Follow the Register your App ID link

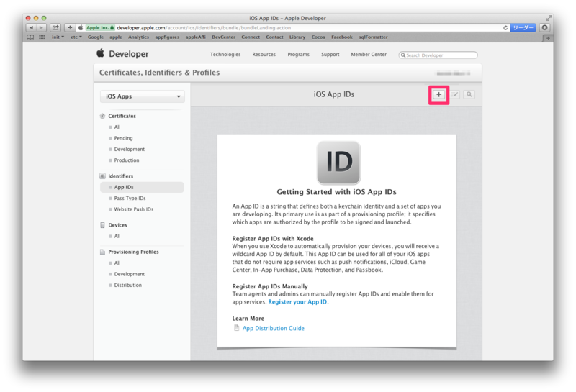[x=297, y=301]
